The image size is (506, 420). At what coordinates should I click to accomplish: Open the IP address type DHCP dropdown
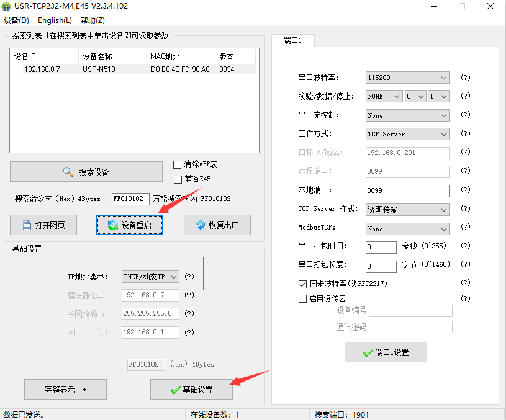(150, 277)
